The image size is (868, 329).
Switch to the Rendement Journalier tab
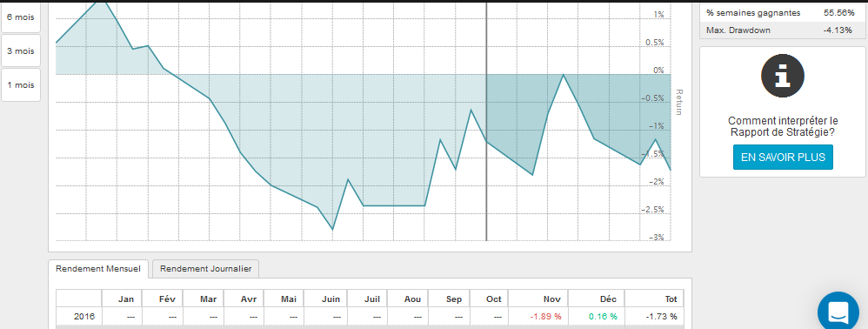(x=205, y=269)
